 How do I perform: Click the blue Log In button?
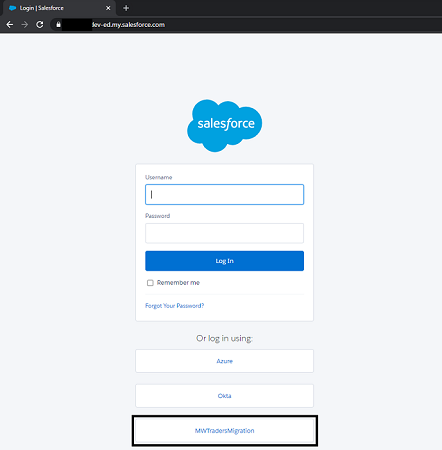tap(224, 261)
